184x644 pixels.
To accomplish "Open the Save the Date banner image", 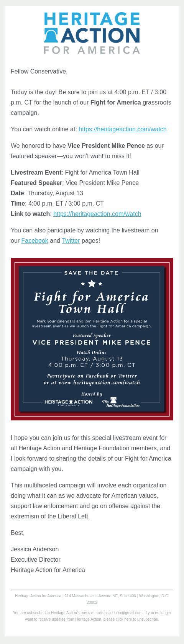I will point(92,339).
